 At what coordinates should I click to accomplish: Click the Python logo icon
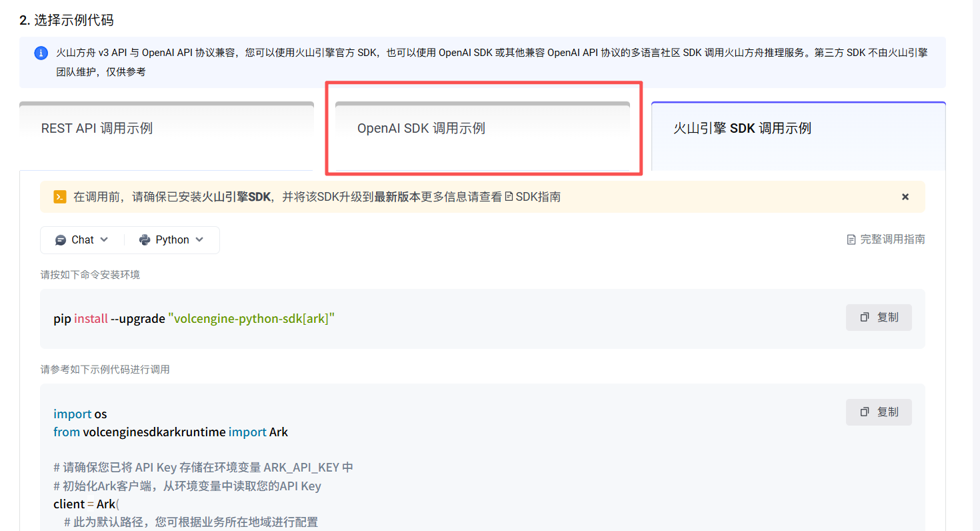click(145, 240)
